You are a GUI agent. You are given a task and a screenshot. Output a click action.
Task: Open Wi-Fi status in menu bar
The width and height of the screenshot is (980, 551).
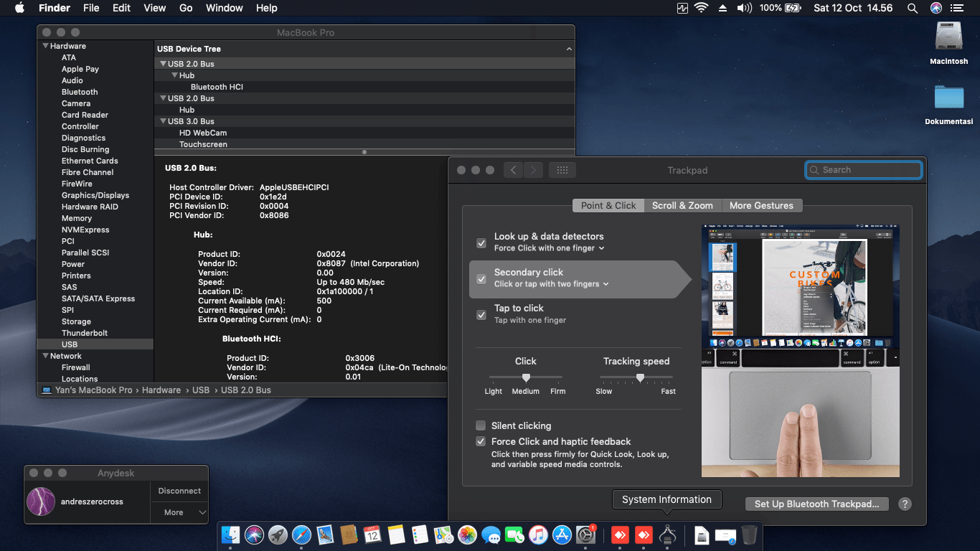point(700,8)
